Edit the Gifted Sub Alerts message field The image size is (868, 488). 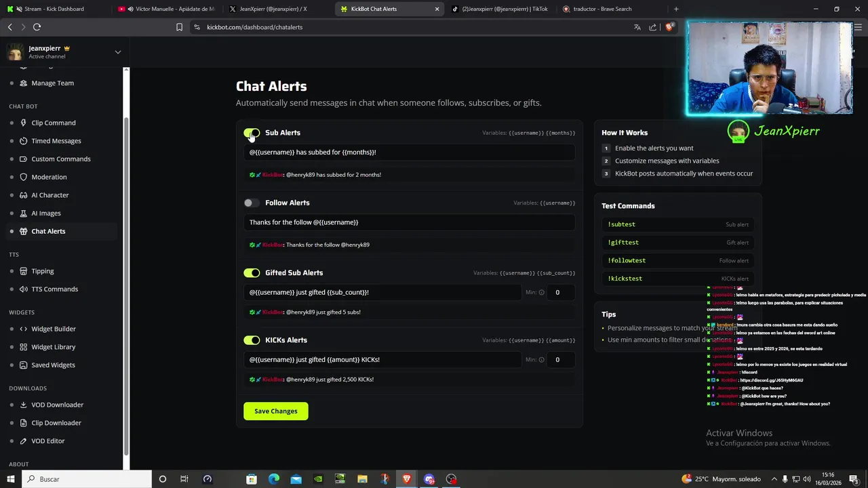point(382,292)
